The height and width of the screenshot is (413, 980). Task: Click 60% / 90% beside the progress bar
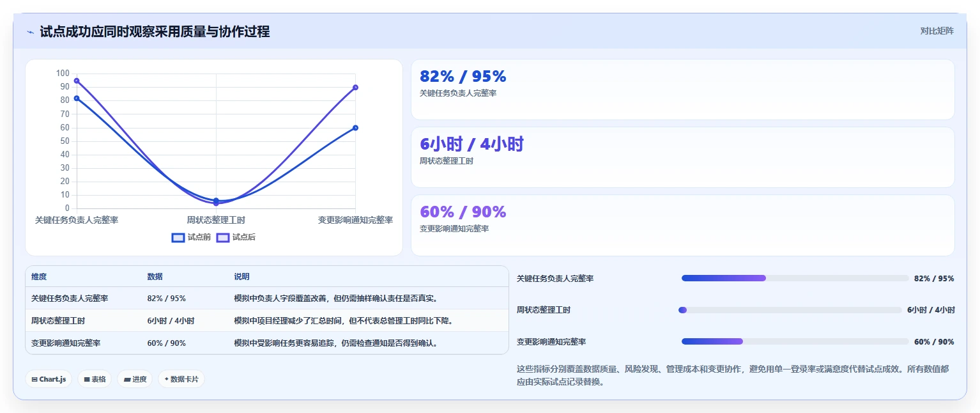934,342
